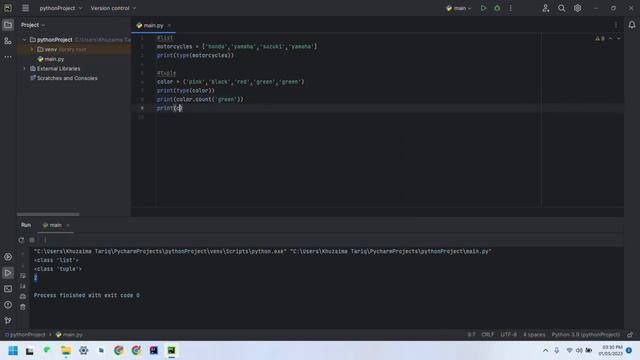Open Problems tool window
This screenshot has width=640, height=360.
click(x=8, y=304)
